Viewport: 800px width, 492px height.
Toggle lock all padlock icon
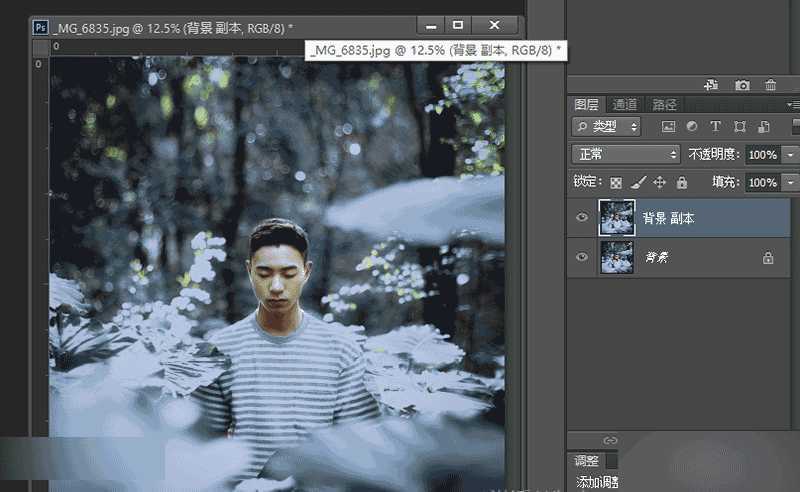pos(682,182)
